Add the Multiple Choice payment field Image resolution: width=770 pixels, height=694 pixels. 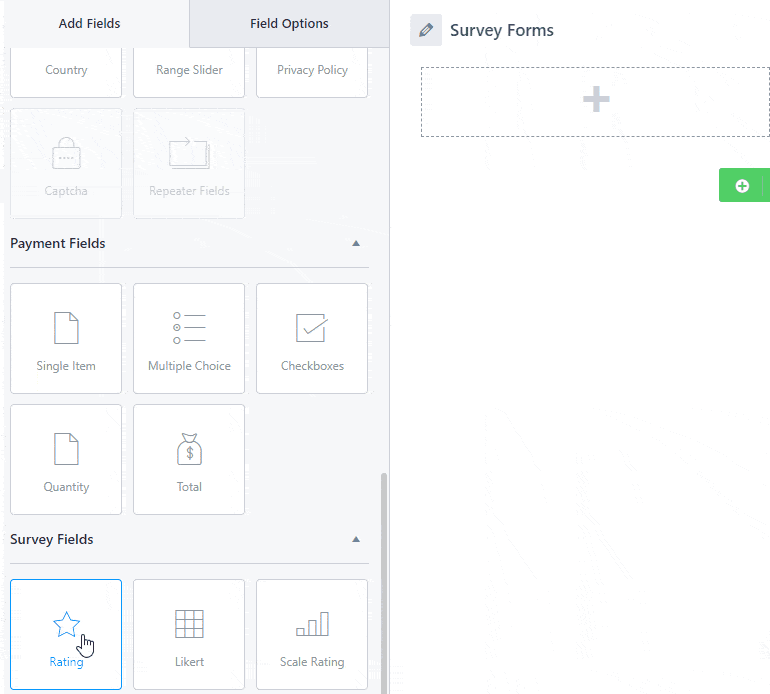pos(189,338)
